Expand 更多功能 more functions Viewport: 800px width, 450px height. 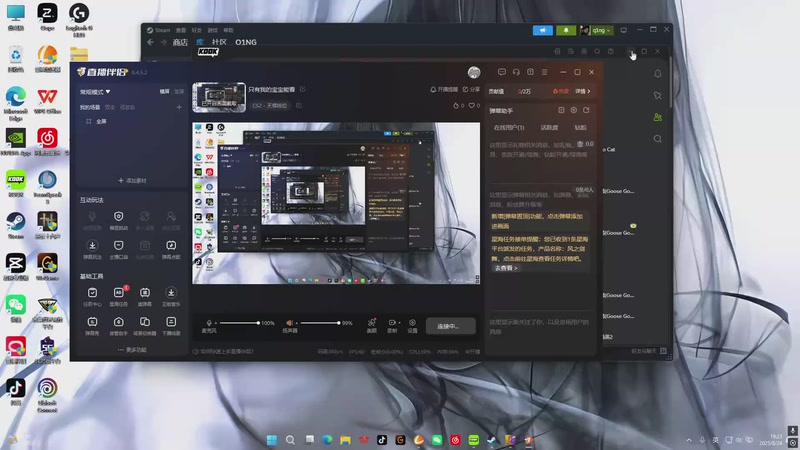[132, 350]
